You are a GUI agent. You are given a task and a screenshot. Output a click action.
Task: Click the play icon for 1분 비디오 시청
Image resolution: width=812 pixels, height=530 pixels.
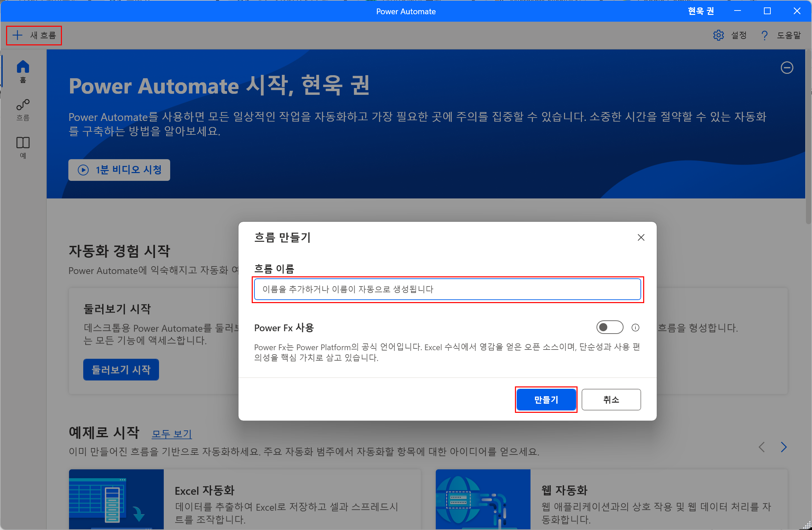pyautogui.click(x=83, y=170)
